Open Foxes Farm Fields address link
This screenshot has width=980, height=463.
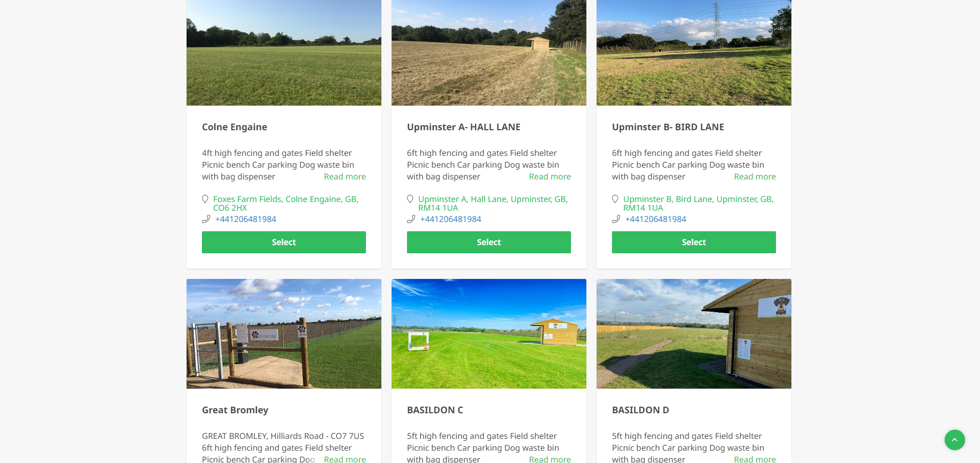click(x=285, y=203)
